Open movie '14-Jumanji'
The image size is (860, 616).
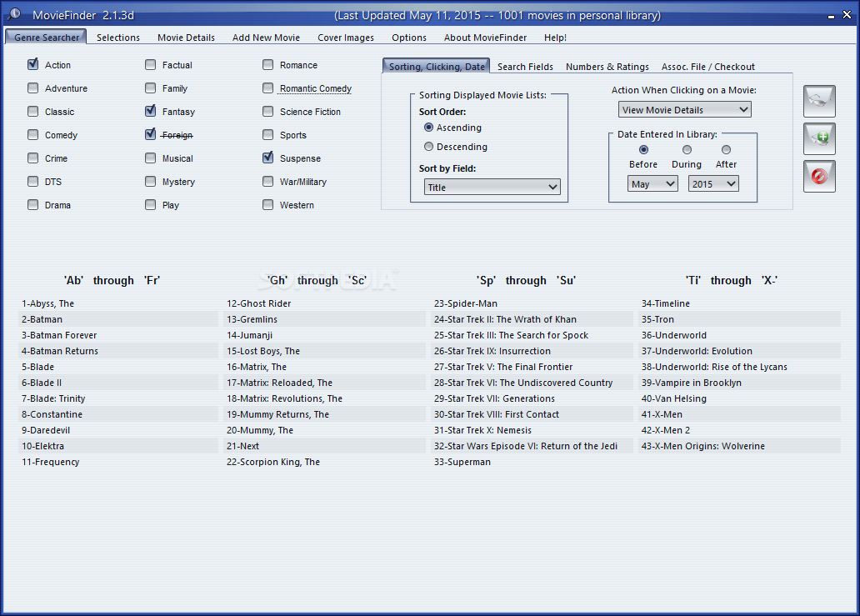(x=249, y=335)
